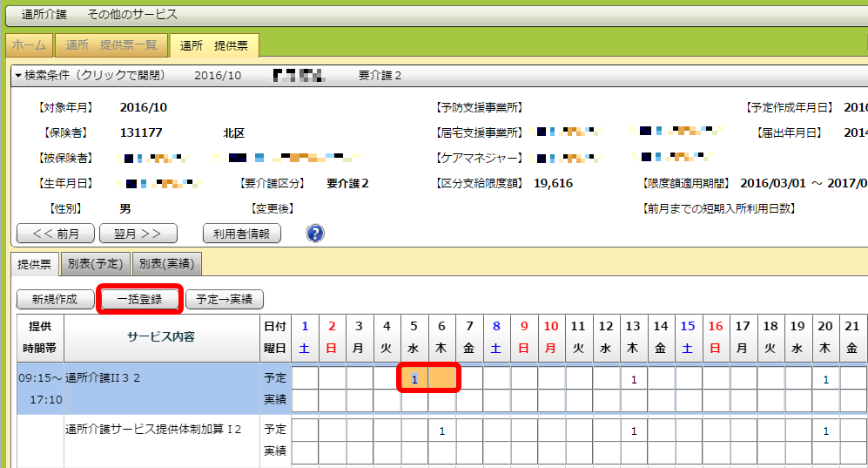Viewport: 868px width, 468px height.
Task: Click the 新規作成 button
Action: 55,299
